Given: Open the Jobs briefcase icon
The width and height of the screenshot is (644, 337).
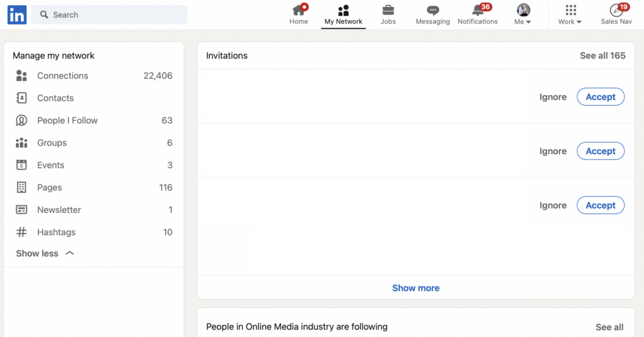Looking at the screenshot, I should point(388,10).
